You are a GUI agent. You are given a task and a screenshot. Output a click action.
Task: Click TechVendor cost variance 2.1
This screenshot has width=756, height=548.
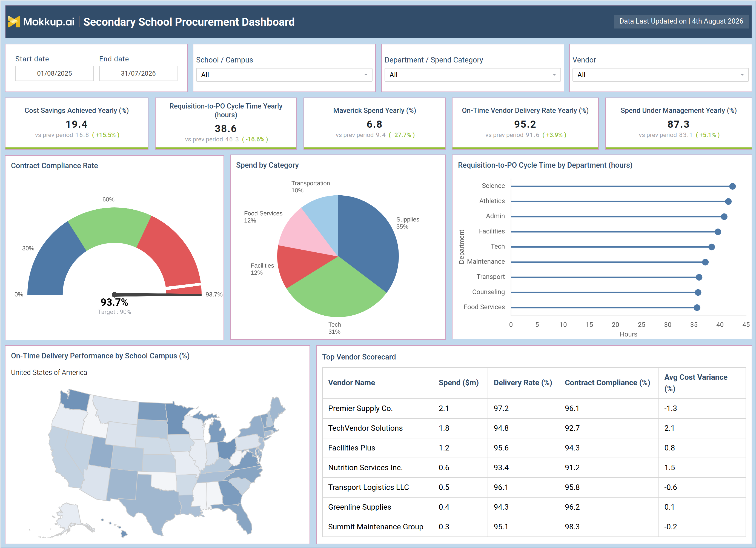(x=669, y=428)
